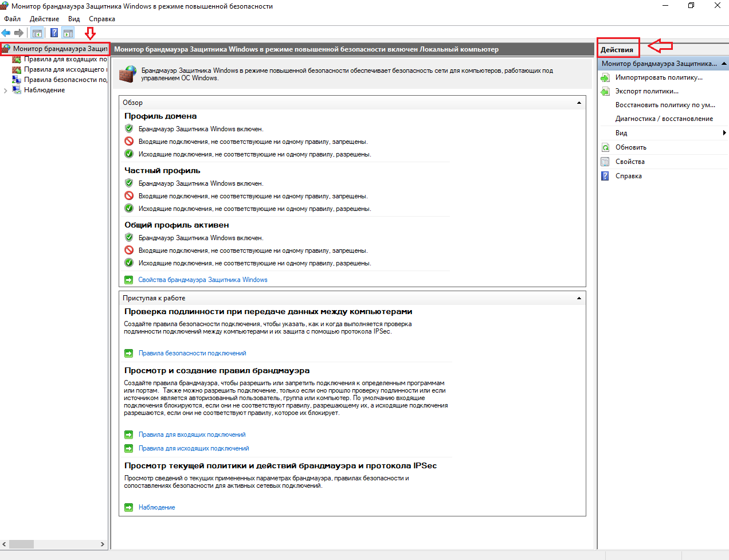Select Правила для входящих tree item
Screen dimensions: 729x560
click(65, 59)
